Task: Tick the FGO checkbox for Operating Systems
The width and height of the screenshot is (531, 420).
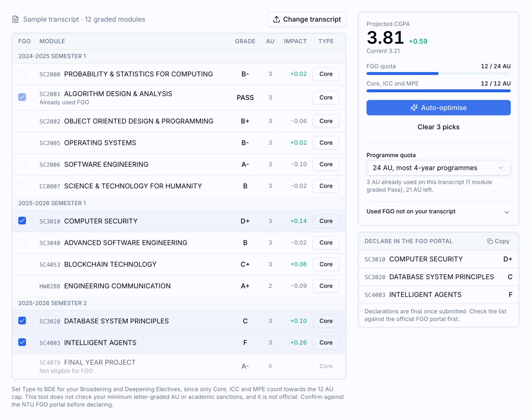Action: [22, 142]
